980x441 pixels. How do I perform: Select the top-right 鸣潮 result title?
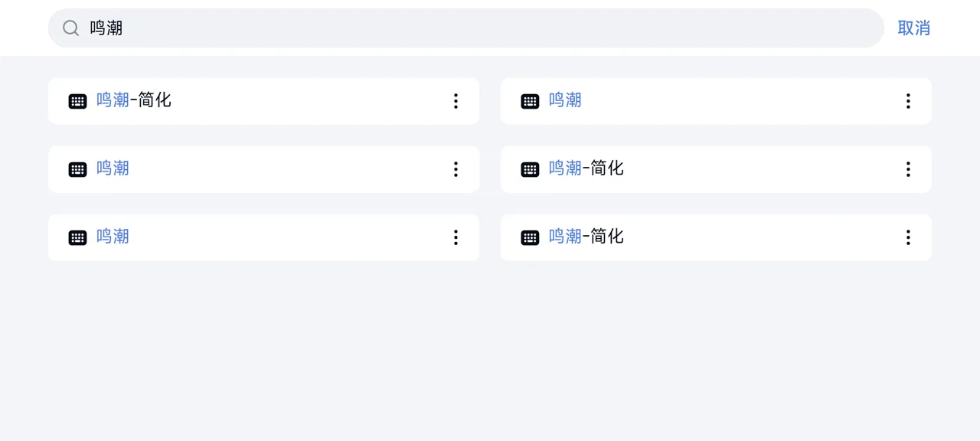pos(565,100)
